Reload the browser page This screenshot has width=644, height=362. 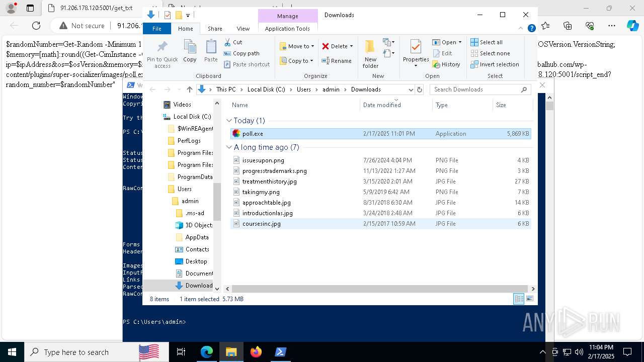[x=36, y=26]
